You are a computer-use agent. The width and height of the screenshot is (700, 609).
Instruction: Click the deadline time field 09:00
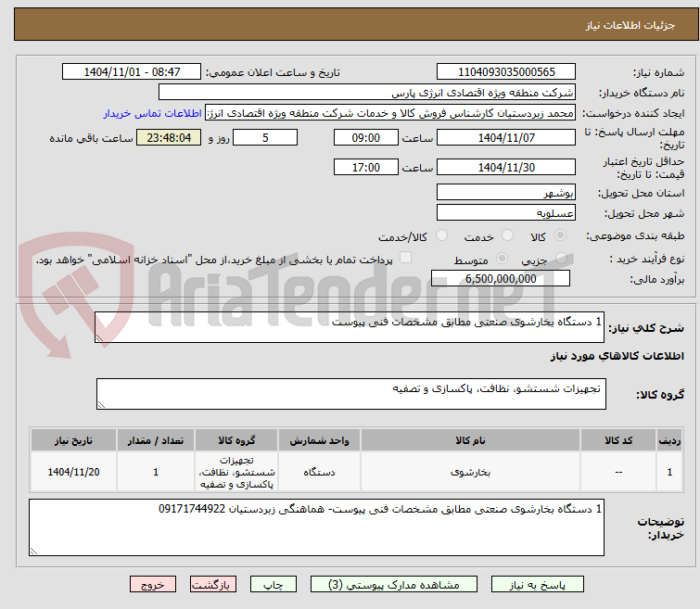[365, 137]
